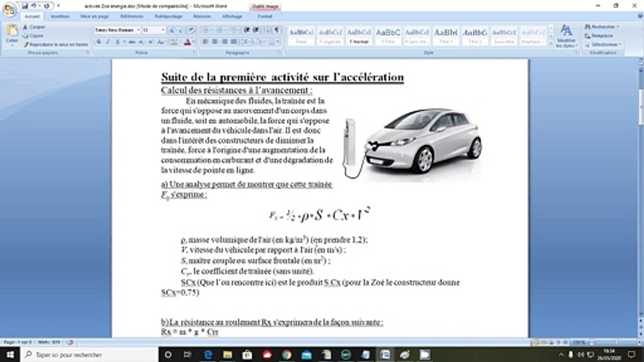Click Reproduire la mise en forme

[55, 44]
